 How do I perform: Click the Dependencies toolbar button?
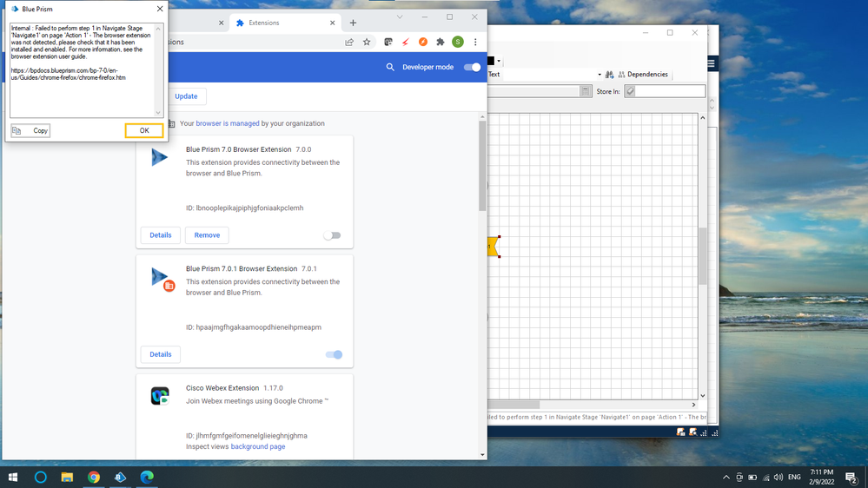[642, 75]
